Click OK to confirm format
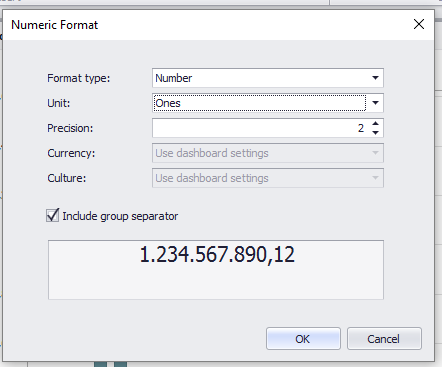 [303, 339]
